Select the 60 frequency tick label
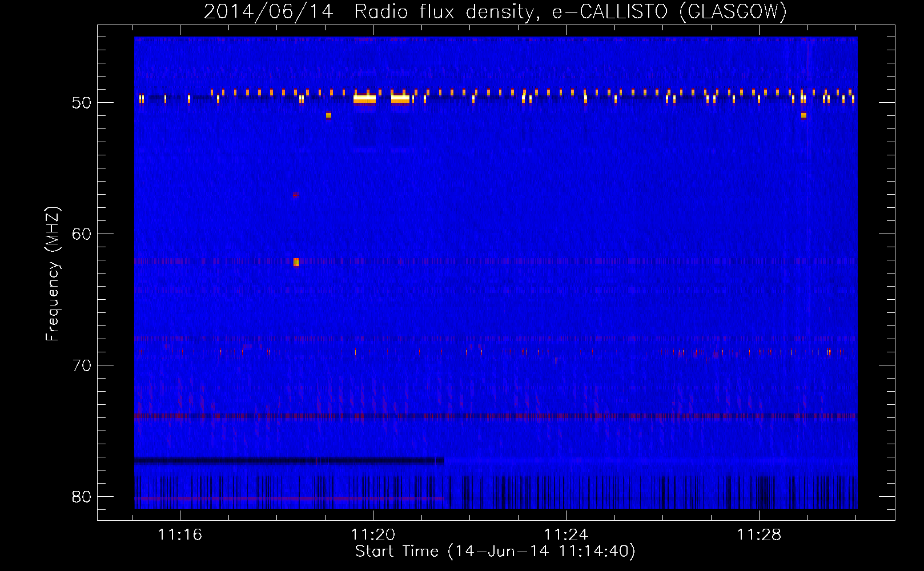This screenshot has height=571, width=924. 82,234
